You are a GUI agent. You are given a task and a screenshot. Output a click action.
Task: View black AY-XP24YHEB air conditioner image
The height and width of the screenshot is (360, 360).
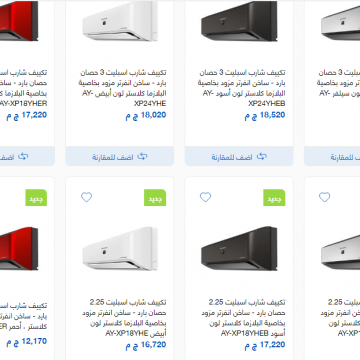tap(239, 21)
